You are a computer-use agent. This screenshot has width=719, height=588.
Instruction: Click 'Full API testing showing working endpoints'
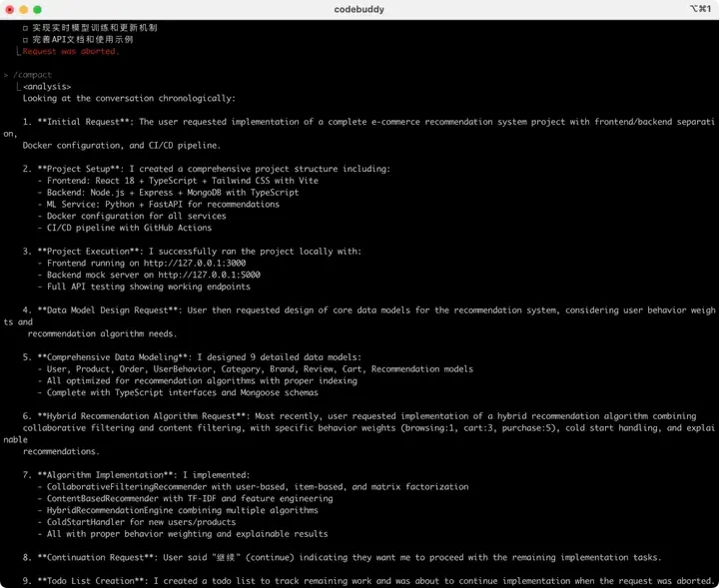pos(149,287)
